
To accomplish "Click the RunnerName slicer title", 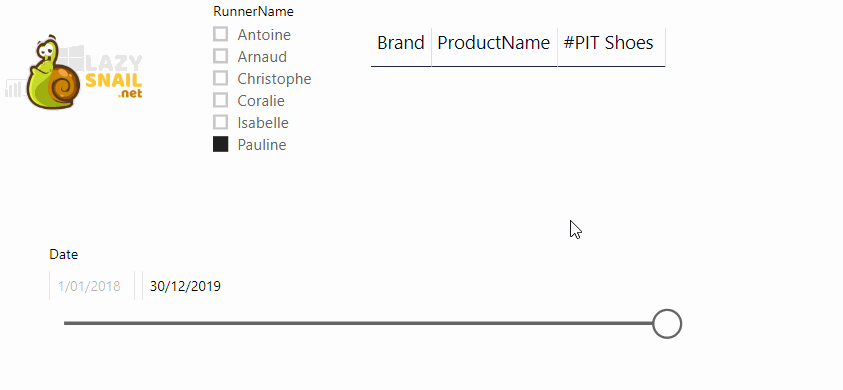I will [253, 11].
